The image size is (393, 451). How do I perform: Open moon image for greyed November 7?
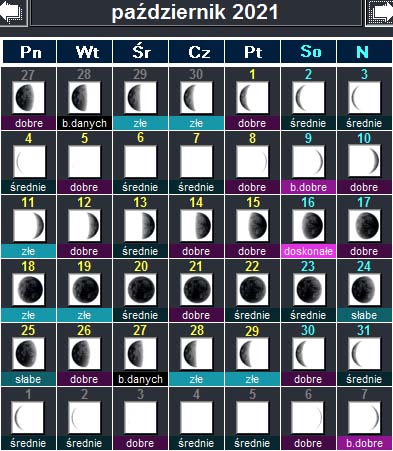364,418
